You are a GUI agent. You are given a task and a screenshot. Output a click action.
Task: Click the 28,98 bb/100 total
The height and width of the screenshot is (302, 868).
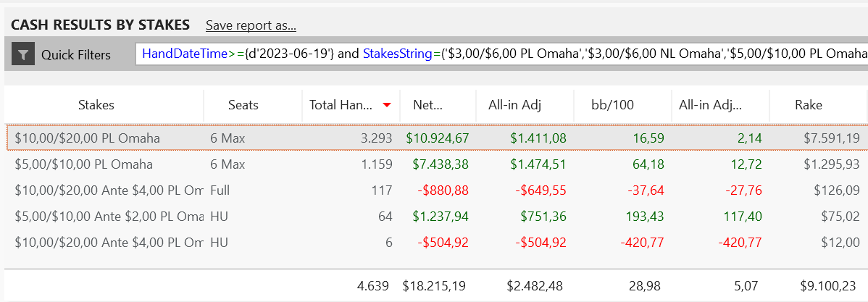[645, 286]
